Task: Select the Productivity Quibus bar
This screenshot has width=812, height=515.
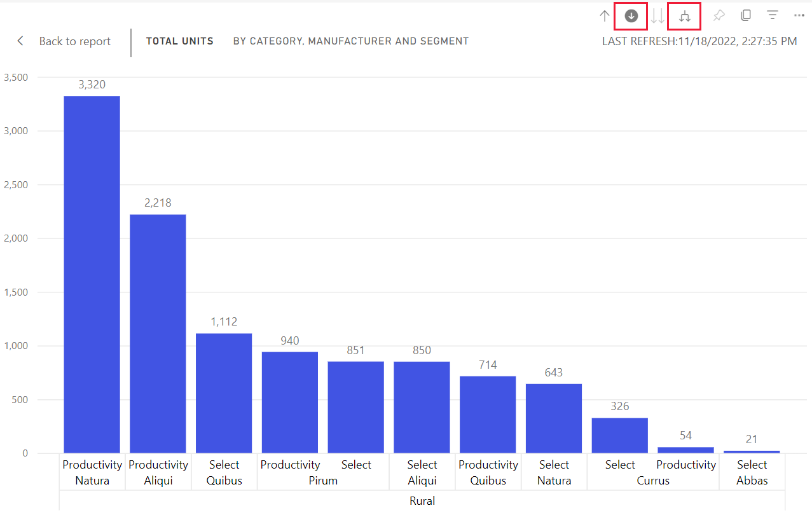Action: [x=488, y=415]
